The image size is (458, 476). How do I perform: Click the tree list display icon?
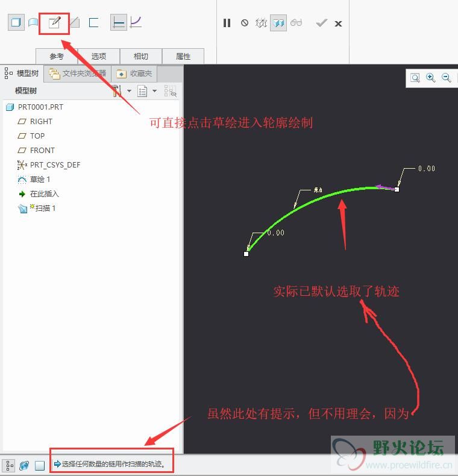[142, 91]
